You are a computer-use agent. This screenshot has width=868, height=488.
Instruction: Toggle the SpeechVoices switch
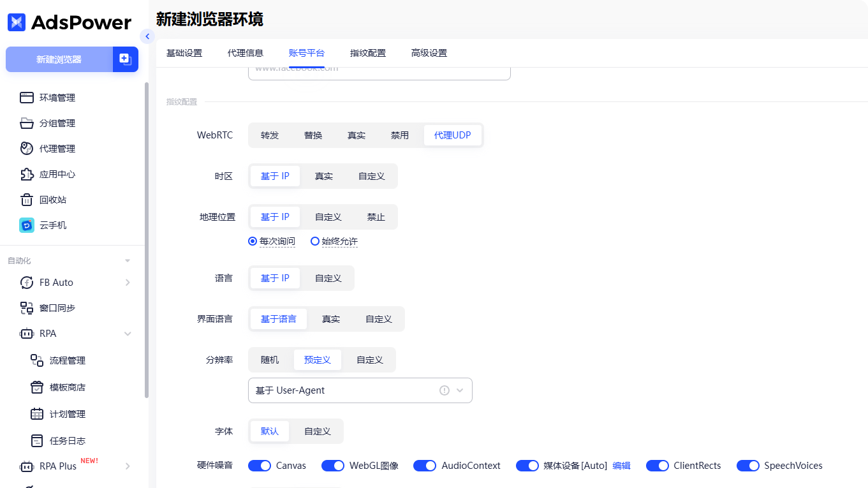coord(748,466)
